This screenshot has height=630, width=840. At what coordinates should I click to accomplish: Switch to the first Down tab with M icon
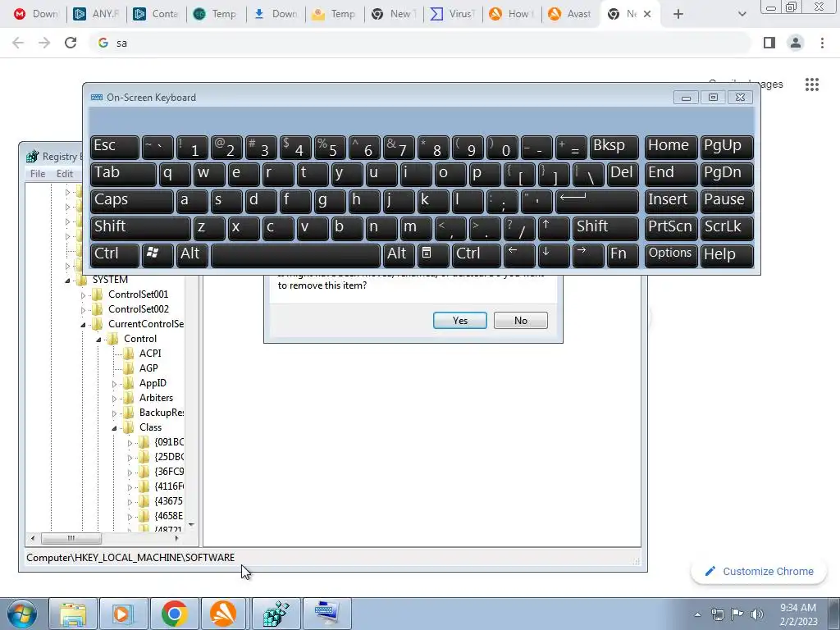36,14
